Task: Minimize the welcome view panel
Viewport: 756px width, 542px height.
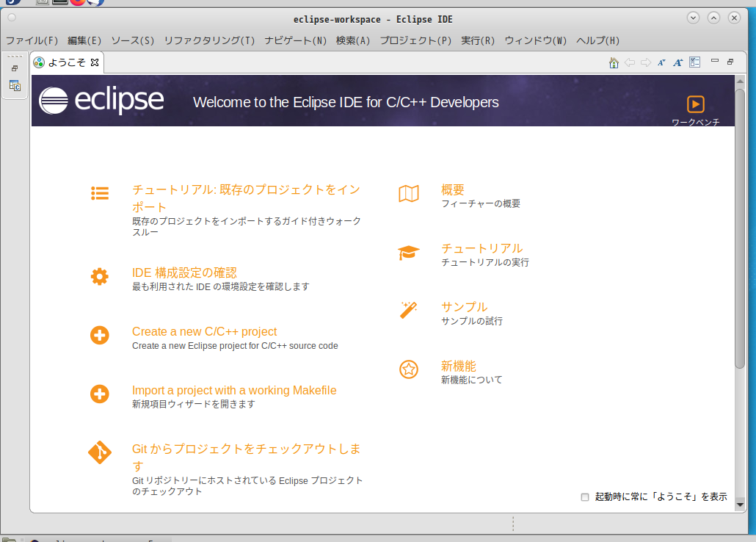Action: (715, 61)
